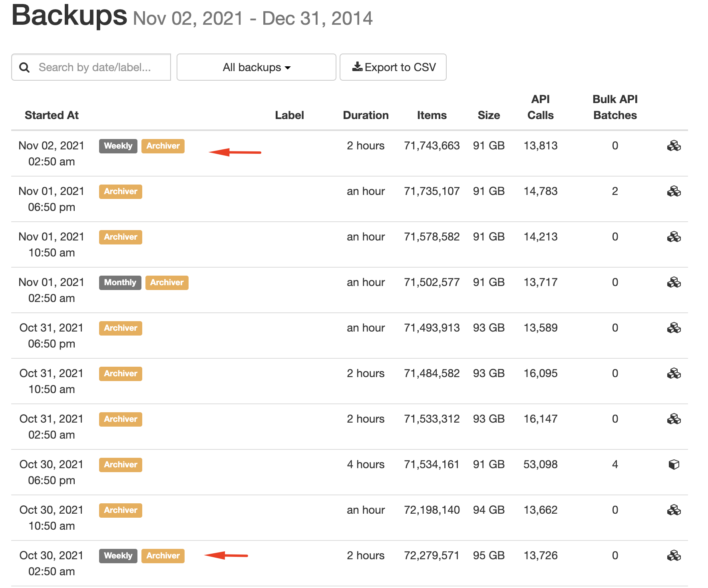708x588 pixels.
Task: Click the cubes icon on Oct 31 06:50 pm row
Action: pos(674,328)
